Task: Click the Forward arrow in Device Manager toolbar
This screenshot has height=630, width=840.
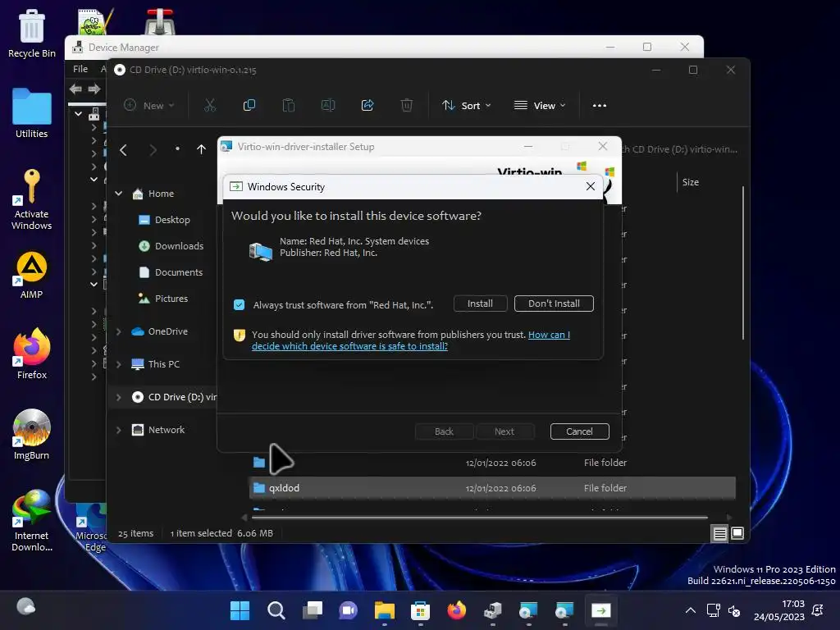Action: 94,89
